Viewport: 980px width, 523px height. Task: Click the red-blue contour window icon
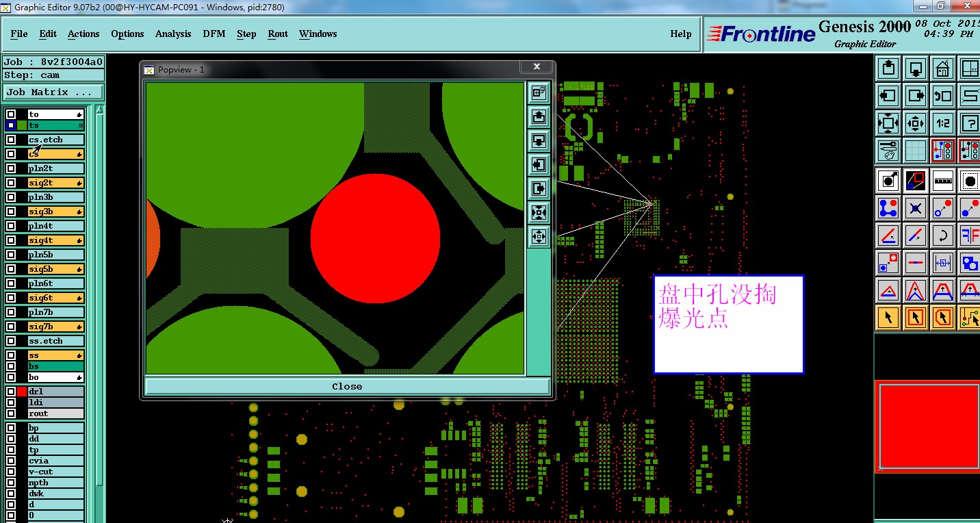(x=916, y=181)
